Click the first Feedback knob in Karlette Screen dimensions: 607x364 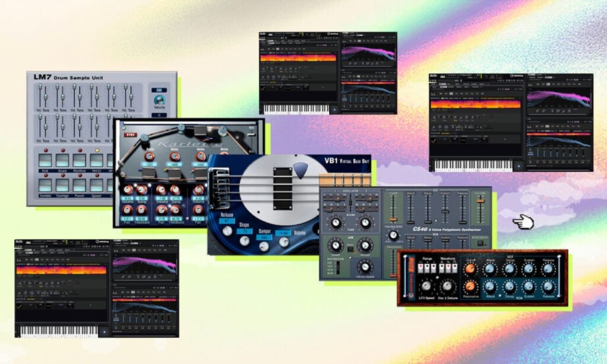point(142,210)
